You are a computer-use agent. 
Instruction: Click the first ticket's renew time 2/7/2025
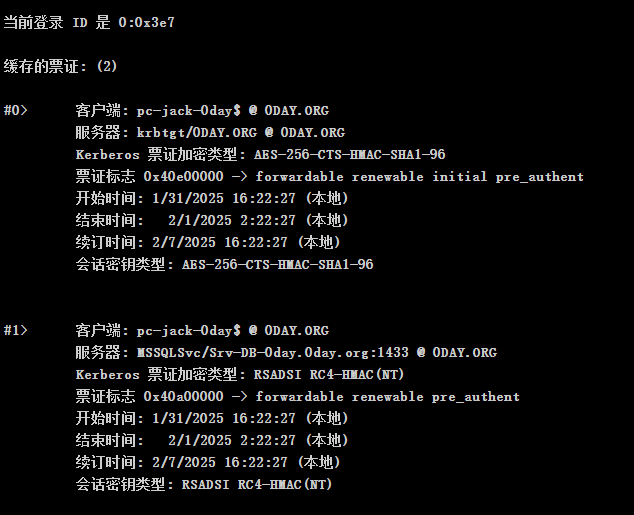184,243
